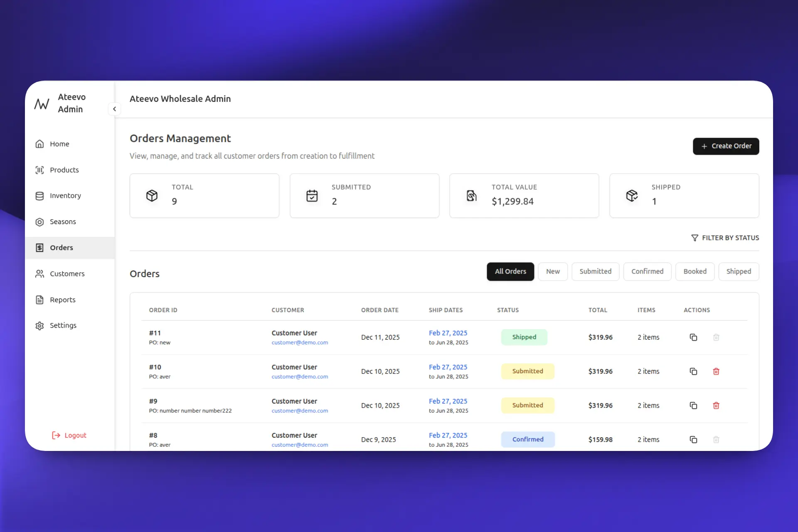798x532 pixels.
Task: Click the Customers people icon
Action: coord(39,274)
